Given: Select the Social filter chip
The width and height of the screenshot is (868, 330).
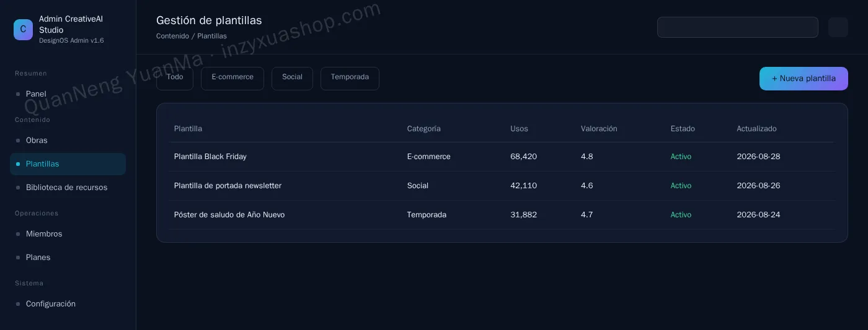Looking at the screenshot, I should click(292, 79).
